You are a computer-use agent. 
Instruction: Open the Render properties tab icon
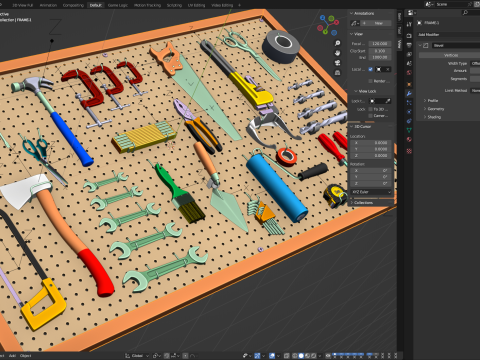pos(409,35)
